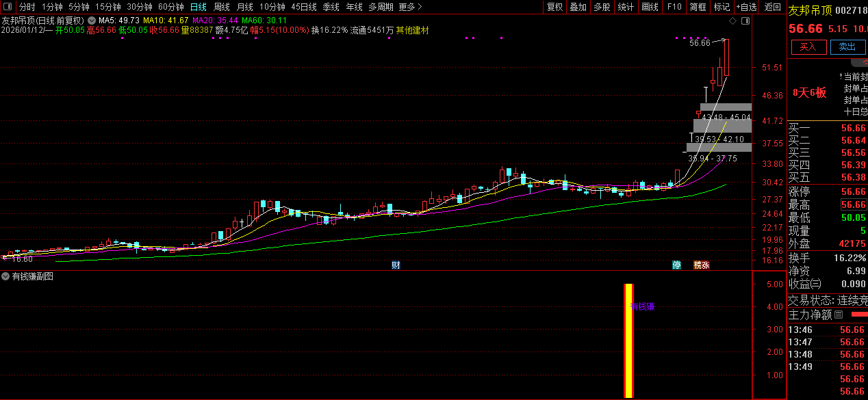Screen dimensions: 868x400
Task: Switch to 月线 monthly chart
Action: coord(245,7)
